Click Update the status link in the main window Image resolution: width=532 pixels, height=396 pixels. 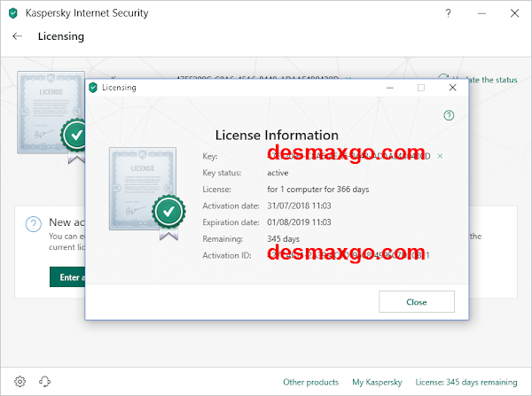(493, 80)
